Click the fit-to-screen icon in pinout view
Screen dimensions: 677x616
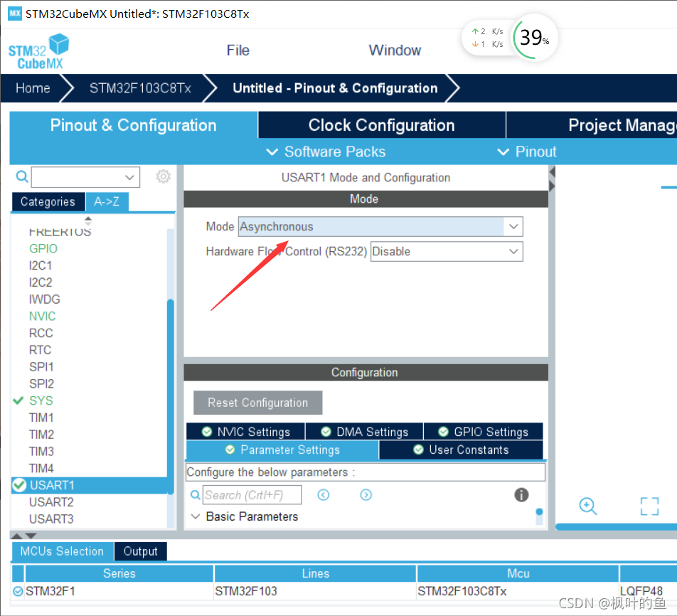[649, 506]
